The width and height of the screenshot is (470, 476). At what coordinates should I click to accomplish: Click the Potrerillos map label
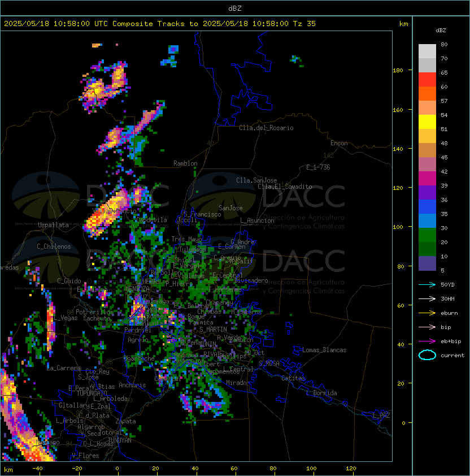[94, 312]
